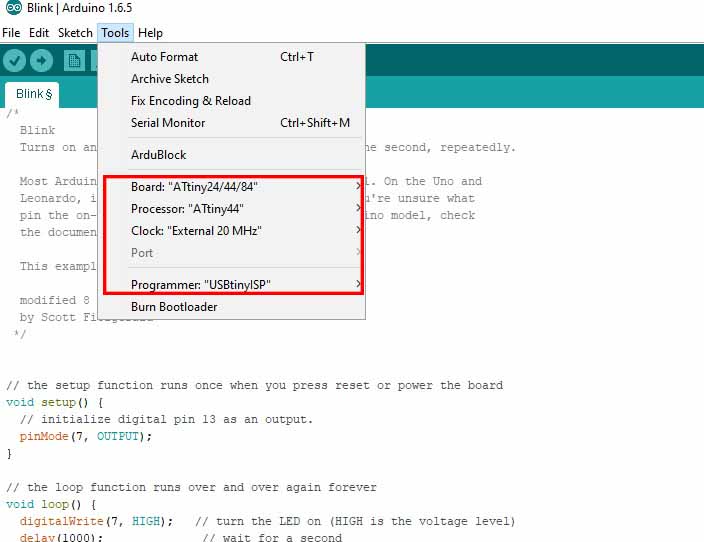Screen dimensions: 704x542
Task: Select the Blink sketch tab
Action: tap(32, 94)
